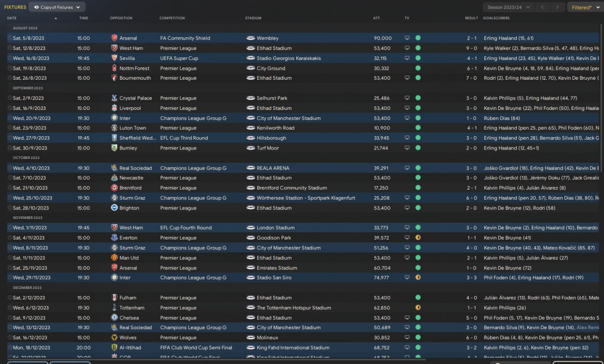604x364 pixels.
Task: Click the Goodison Park stadium name
Action: (274, 238)
